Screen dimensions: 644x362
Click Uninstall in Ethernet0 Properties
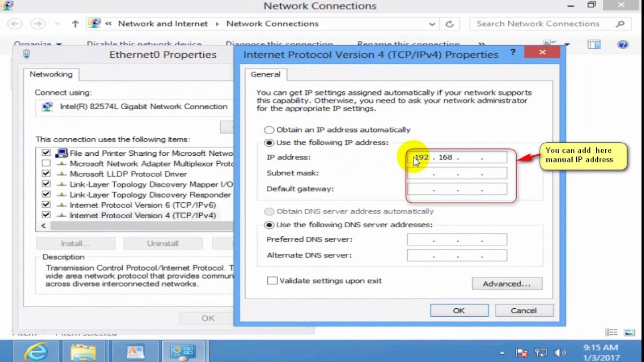(x=163, y=243)
